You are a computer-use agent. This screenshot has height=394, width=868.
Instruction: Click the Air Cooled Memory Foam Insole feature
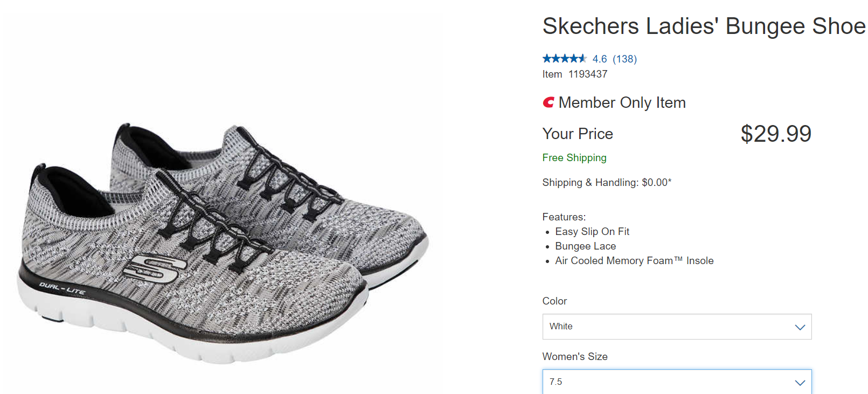(634, 261)
